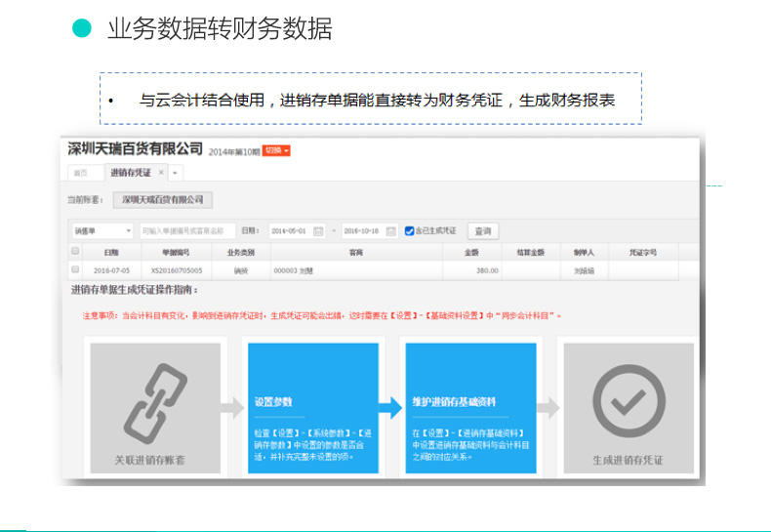Expand the 销售单 document type dropdown
This screenshot has width=771, height=532.
(x=101, y=231)
